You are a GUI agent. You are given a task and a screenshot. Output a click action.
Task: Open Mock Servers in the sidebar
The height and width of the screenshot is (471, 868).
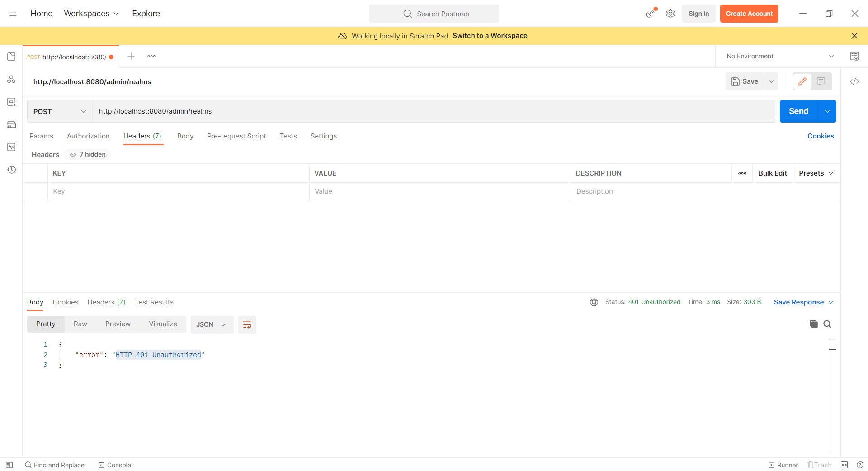pos(11,124)
